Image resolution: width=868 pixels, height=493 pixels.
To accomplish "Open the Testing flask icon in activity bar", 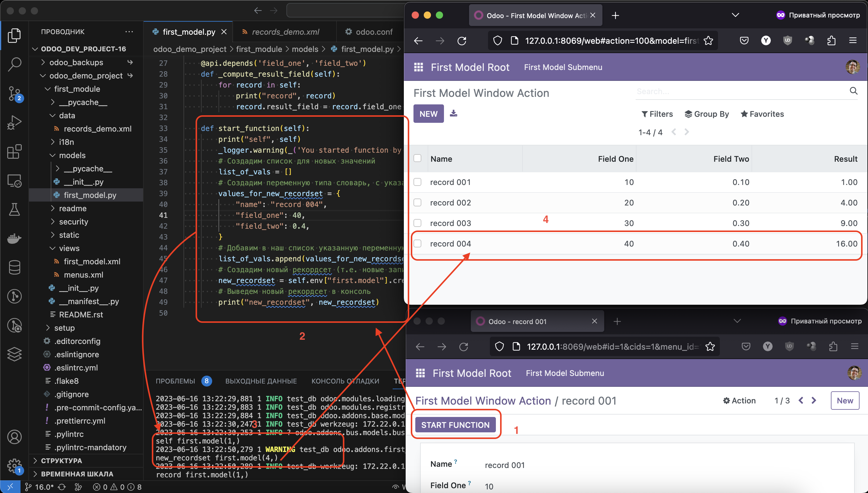I will pyautogui.click(x=14, y=210).
